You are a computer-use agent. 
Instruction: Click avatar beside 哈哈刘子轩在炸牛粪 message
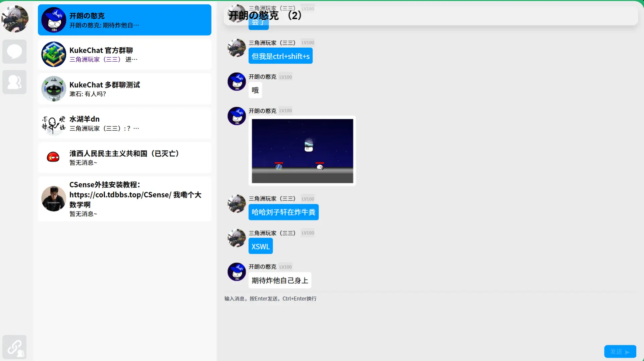tap(237, 204)
